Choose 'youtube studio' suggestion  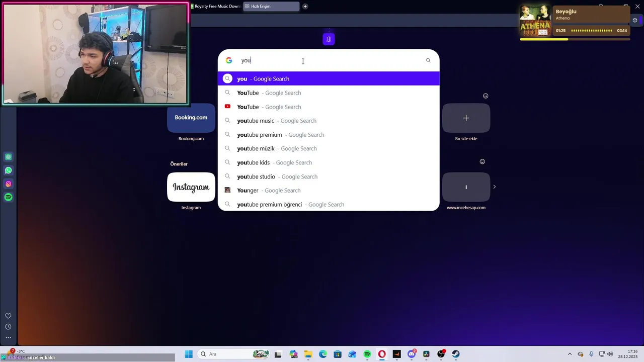[329, 176]
